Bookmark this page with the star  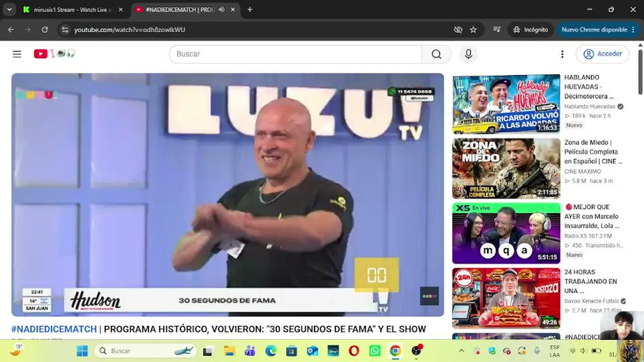click(473, 30)
